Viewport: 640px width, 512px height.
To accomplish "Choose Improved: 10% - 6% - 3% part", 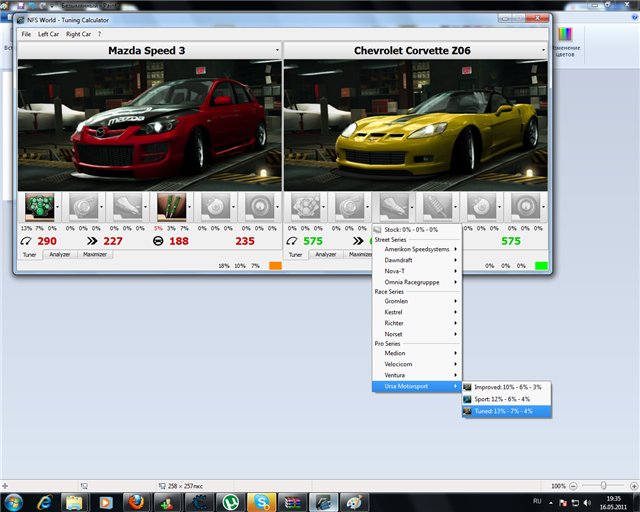I will [x=507, y=387].
